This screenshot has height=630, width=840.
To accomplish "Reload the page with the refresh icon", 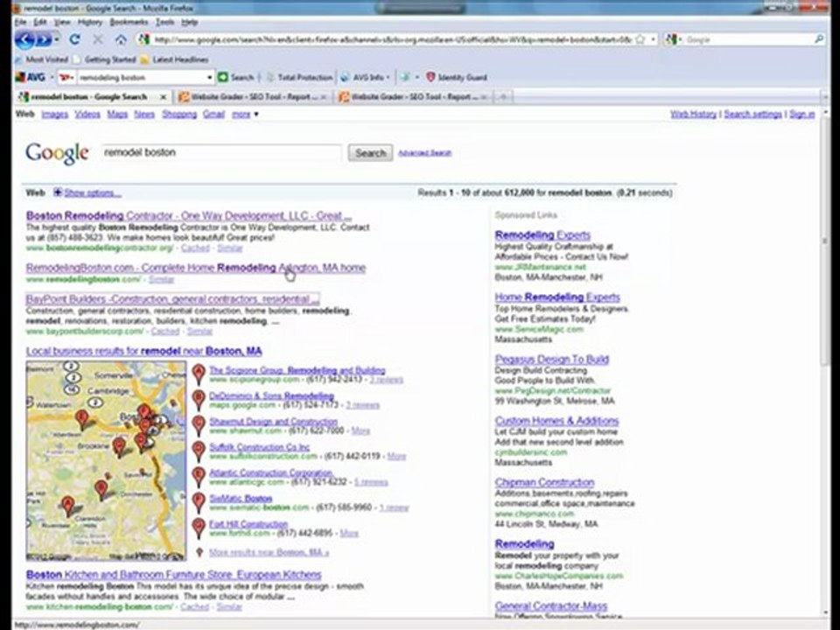I will (75, 39).
